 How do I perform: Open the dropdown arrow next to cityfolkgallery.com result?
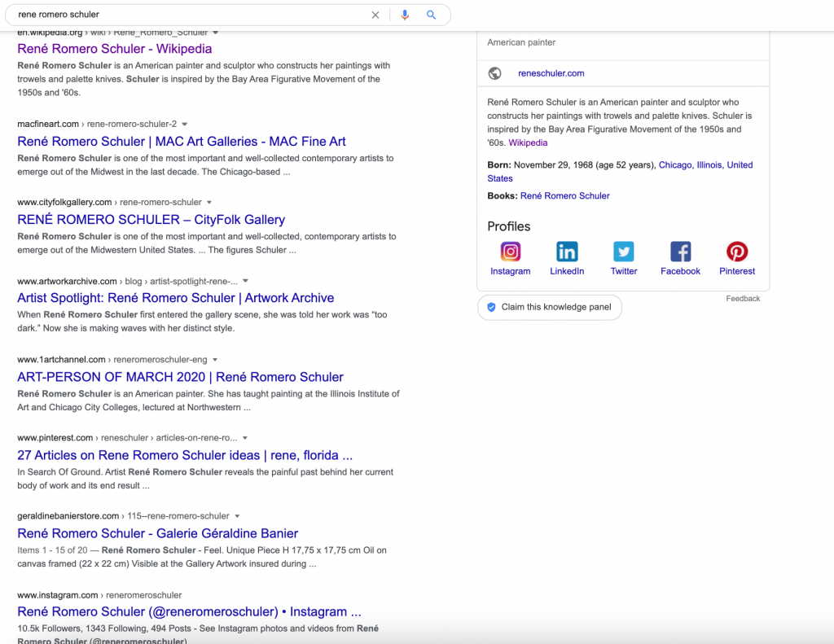click(x=209, y=203)
